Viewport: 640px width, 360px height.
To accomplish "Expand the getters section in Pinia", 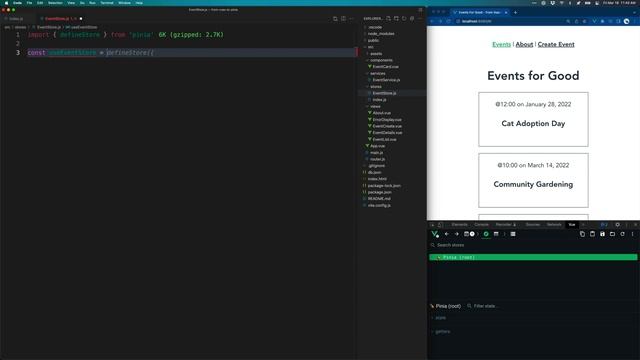I will point(442,331).
